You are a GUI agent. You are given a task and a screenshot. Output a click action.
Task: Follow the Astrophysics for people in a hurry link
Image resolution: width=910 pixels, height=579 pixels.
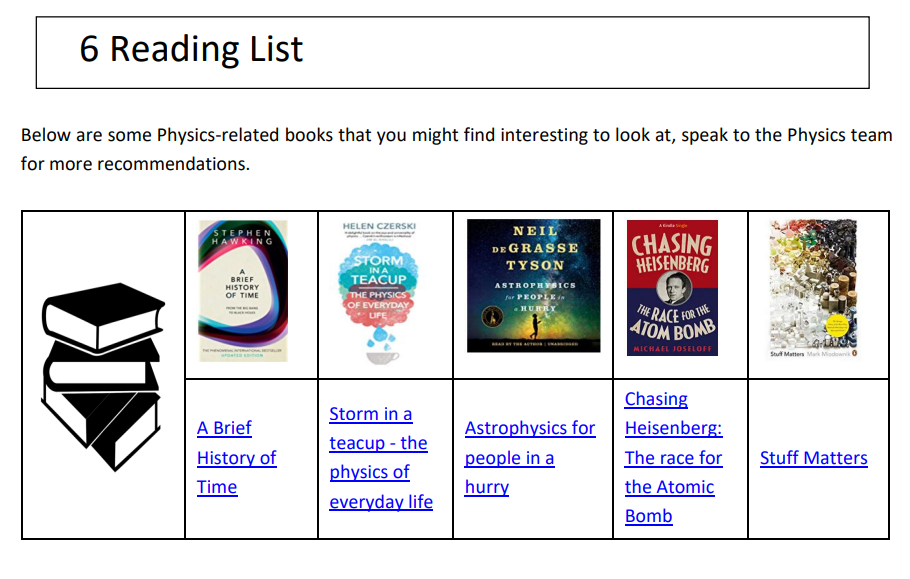(x=530, y=458)
